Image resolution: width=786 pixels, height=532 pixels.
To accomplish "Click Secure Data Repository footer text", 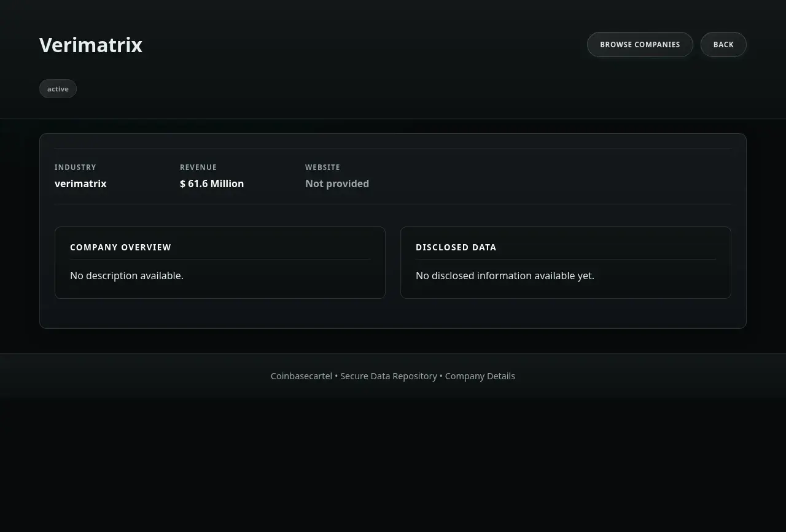I will 389,376.
